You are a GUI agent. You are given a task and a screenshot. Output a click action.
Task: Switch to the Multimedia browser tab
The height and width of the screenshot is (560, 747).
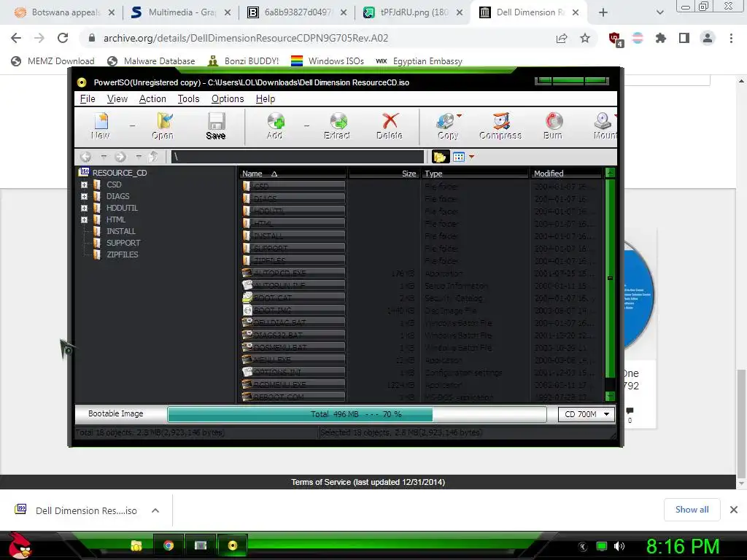pos(181,12)
